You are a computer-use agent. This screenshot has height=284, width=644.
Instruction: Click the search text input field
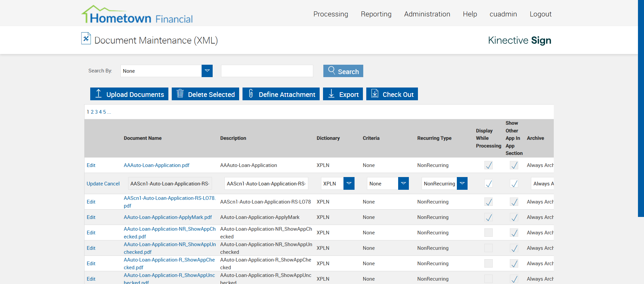point(267,71)
